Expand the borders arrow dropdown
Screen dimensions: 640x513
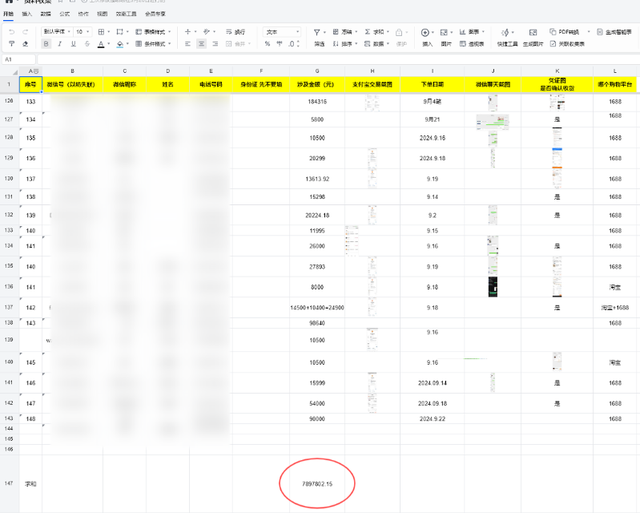pyautogui.click(x=109, y=32)
